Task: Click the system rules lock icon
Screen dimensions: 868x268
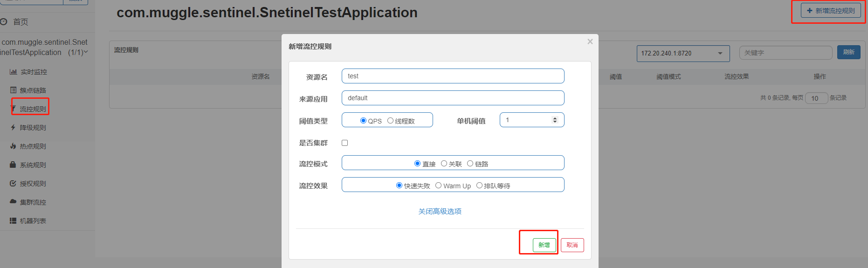Action: click(13, 165)
